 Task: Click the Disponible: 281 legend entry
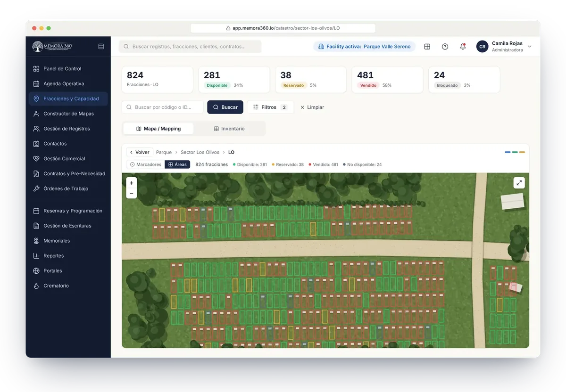click(x=250, y=164)
